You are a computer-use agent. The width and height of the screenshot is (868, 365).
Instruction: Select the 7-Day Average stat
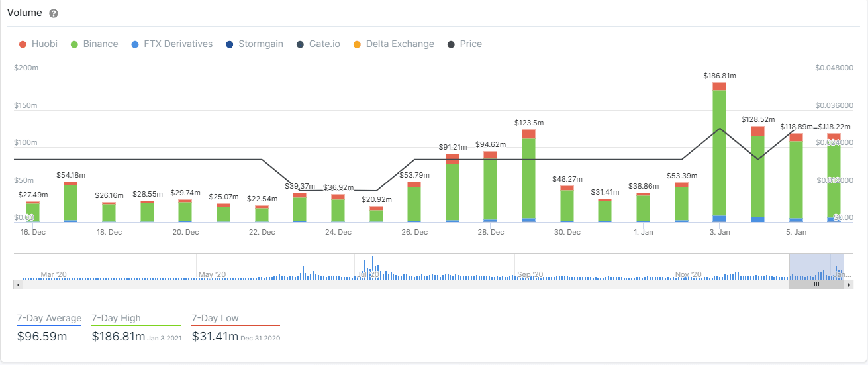[50, 329]
